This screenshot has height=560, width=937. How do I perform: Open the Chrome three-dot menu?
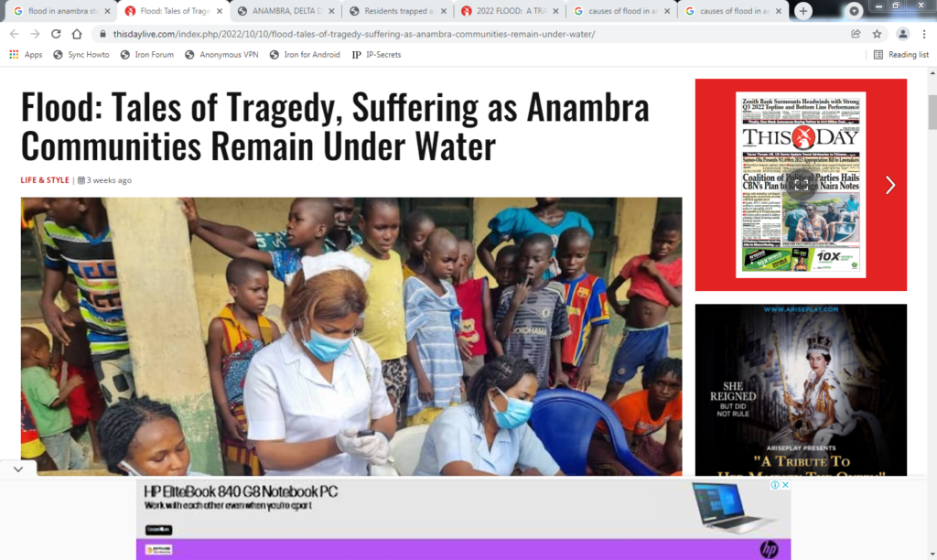pyautogui.click(x=924, y=34)
